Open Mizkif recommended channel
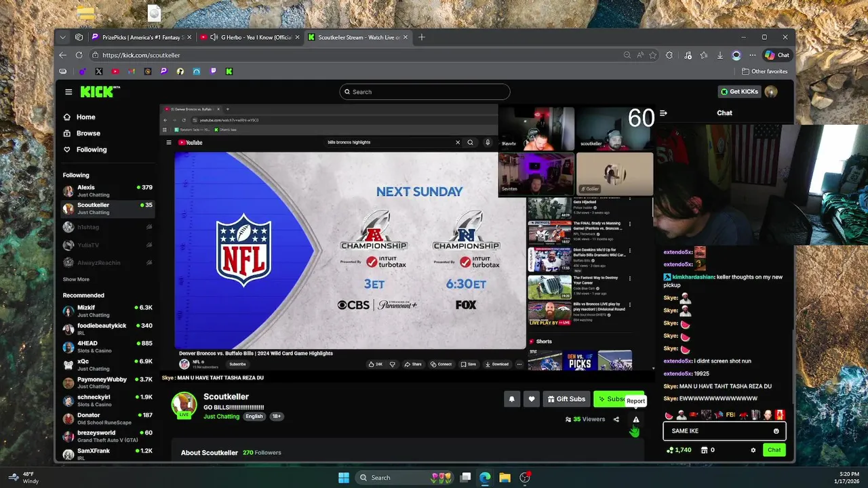This screenshot has width=868, height=488. click(x=107, y=311)
